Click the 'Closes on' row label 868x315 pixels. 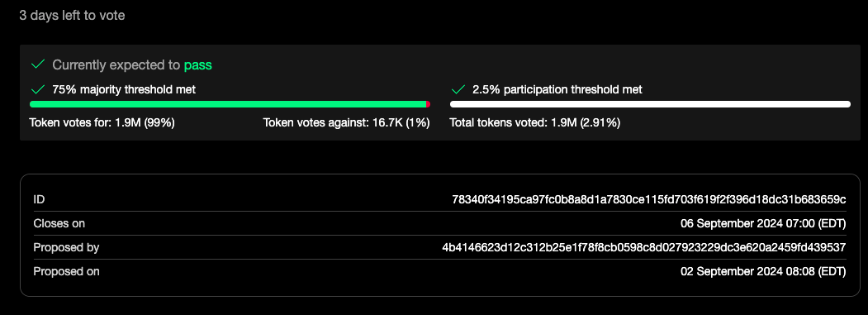(59, 224)
